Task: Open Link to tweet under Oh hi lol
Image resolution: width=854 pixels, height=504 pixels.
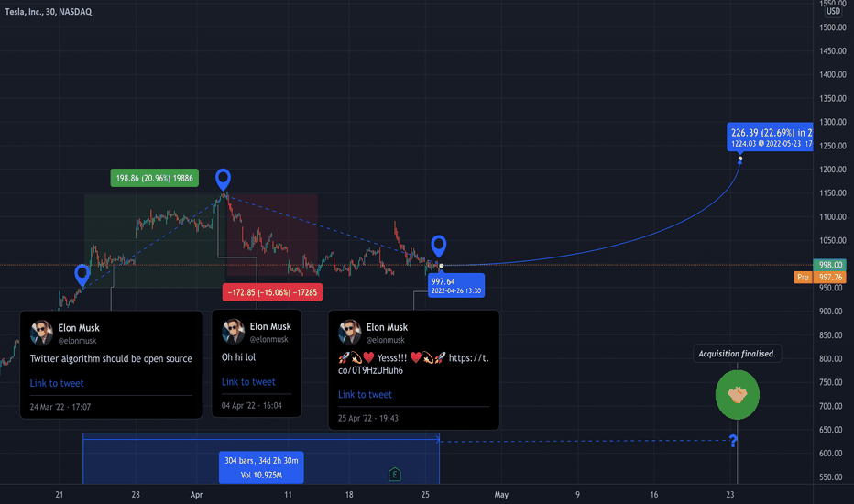Action: (x=248, y=382)
